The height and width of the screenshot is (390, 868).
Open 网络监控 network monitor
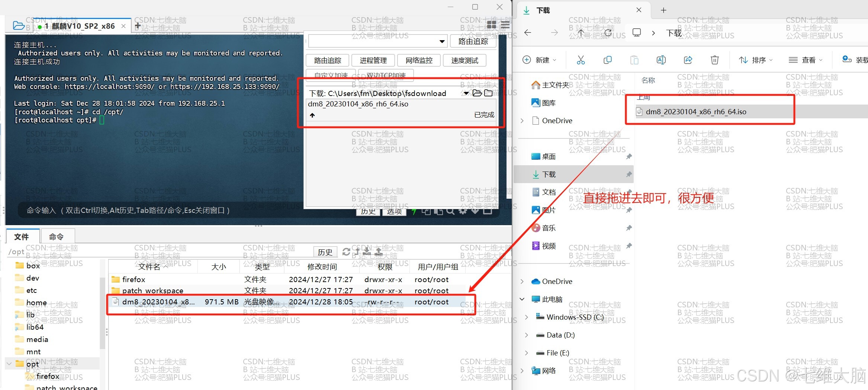(419, 60)
